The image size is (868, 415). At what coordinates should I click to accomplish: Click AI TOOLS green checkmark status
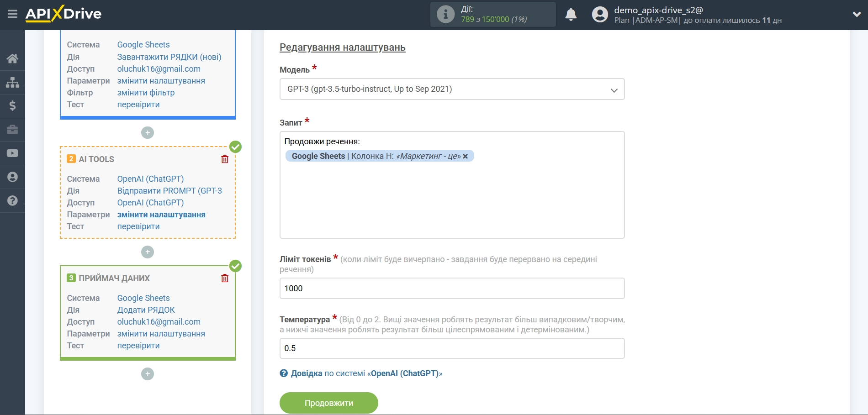pyautogui.click(x=235, y=147)
